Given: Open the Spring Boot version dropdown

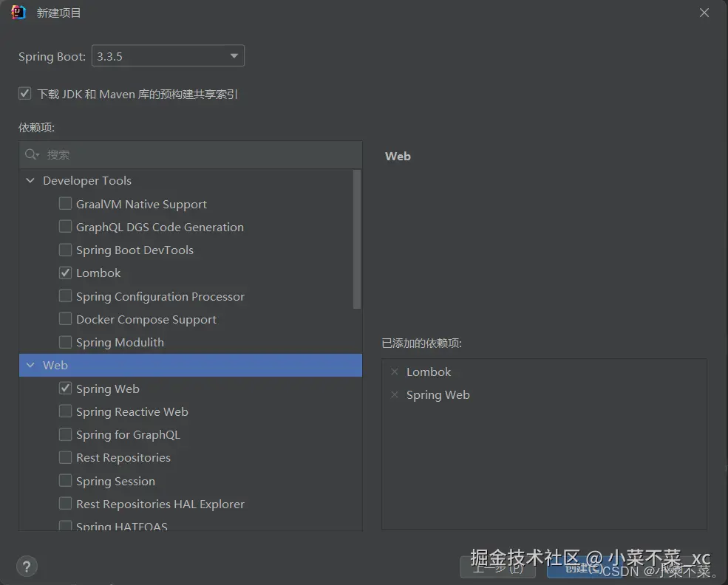Looking at the screenshot, I should [x=168, y=56].
